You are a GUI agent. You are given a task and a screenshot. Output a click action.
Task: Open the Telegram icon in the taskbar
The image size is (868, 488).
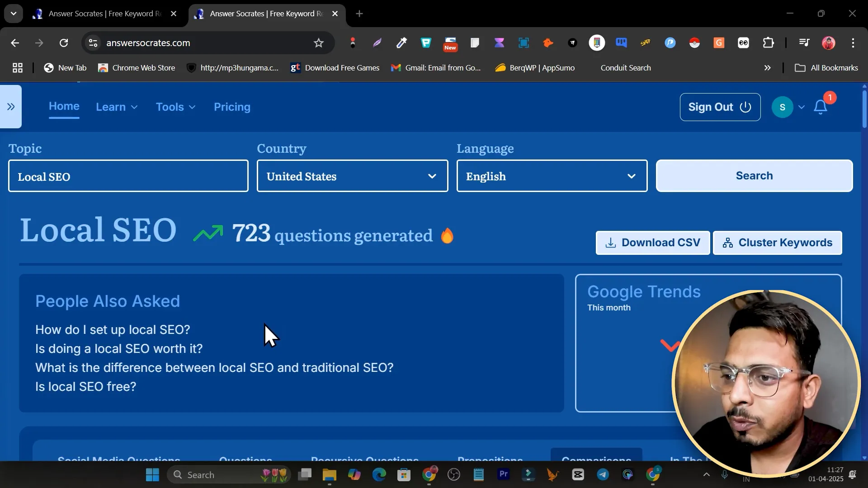point(603,474)
